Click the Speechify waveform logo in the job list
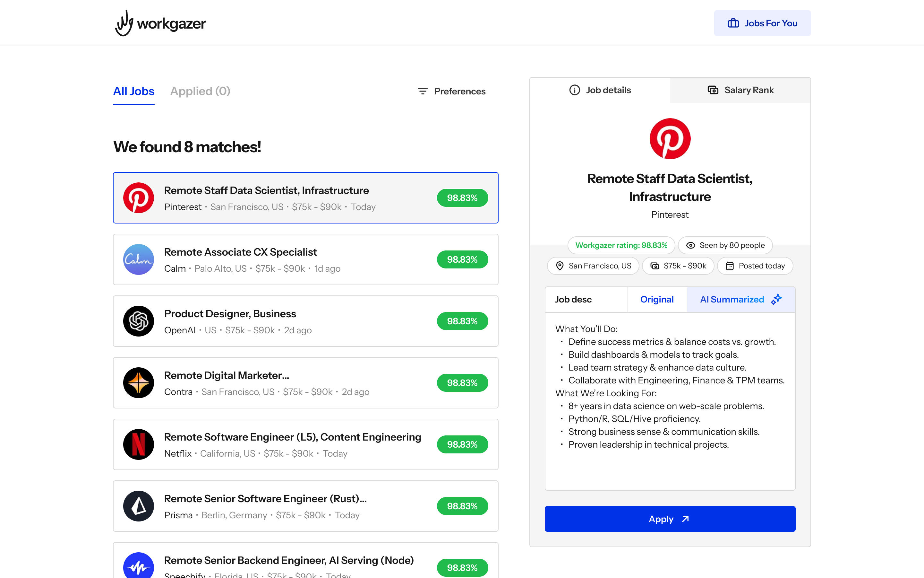 tap(139, 566)
